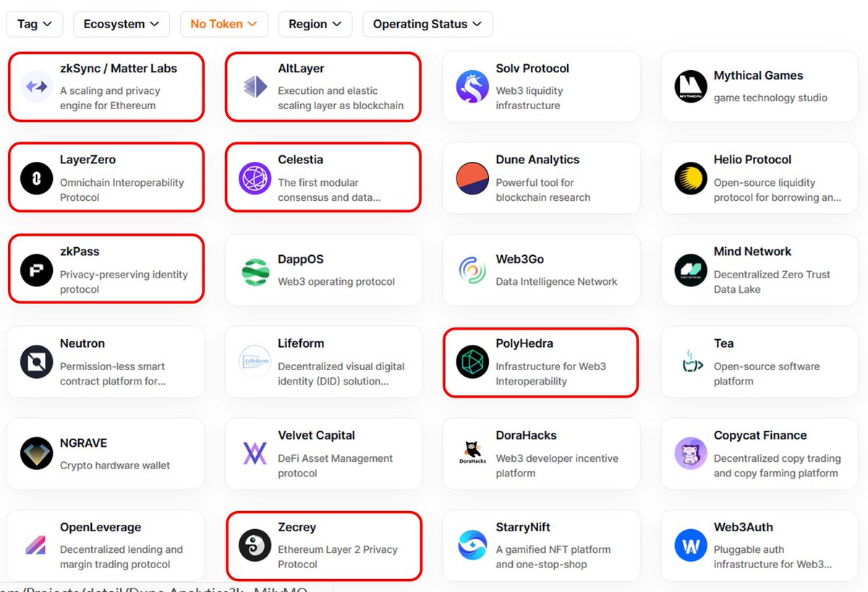
Task: Click 'Decentralized lending and margin trading' description
Action: tap(122, 557)
